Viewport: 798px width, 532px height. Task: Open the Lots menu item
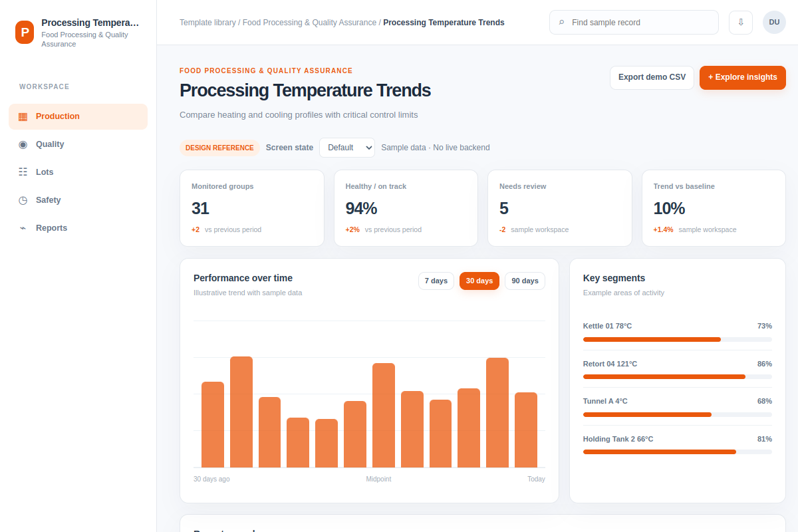pyautogui.click(x=78, y=172)
